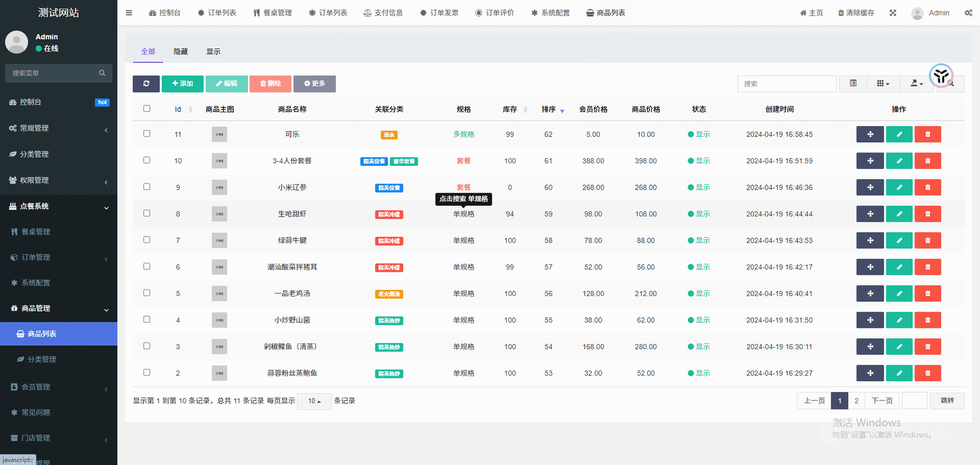Open settings gears icon at top right

pyautogui.click(x=968, y=13)
